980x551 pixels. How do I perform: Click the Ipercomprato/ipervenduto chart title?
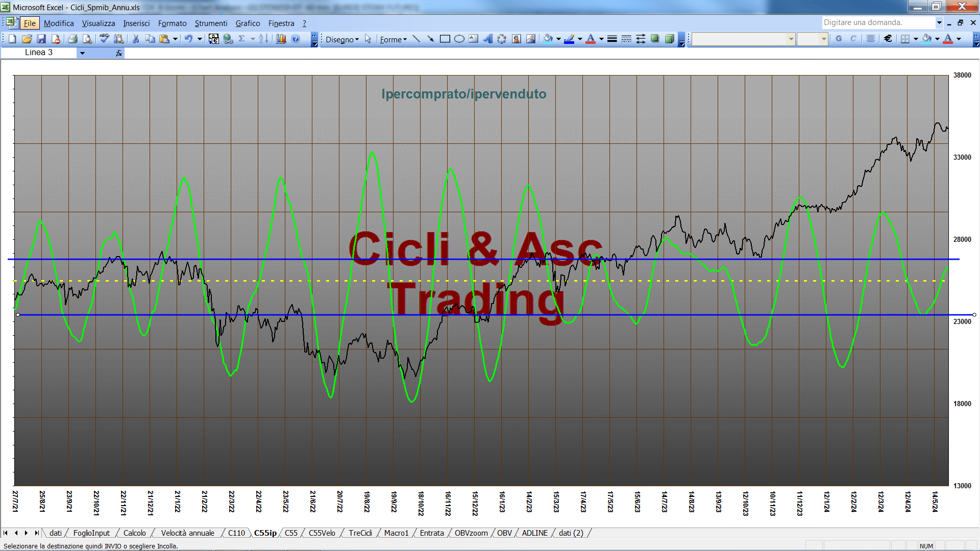463,94
